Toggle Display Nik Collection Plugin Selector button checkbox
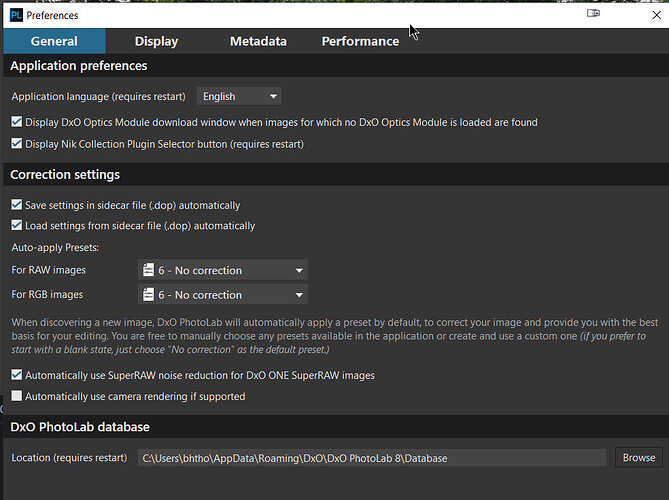This screenshot has width=669, height=500. tap(17, 143)
